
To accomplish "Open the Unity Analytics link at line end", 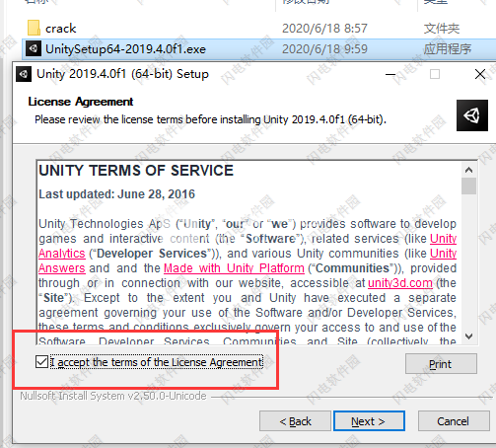I will 443,239.
